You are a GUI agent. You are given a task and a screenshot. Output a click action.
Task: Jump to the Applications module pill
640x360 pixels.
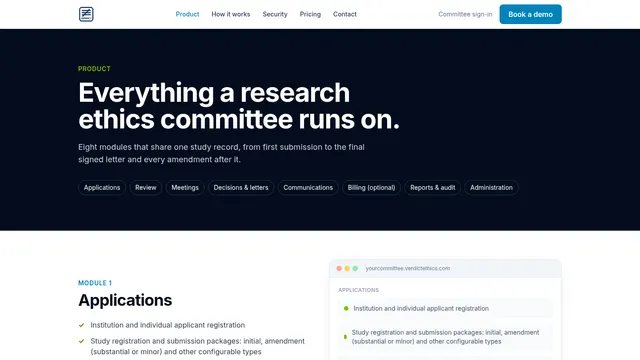tap(102, 188)
